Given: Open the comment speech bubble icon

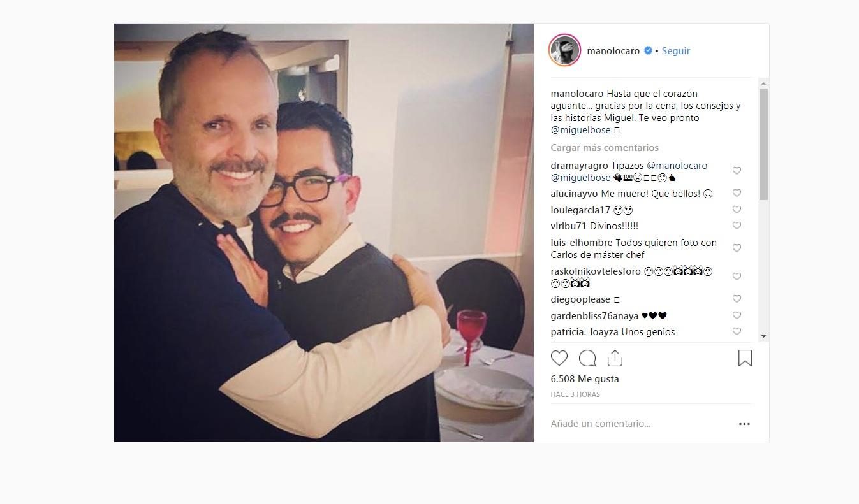Looking at the screenshot, I should [x=587, y=358].
